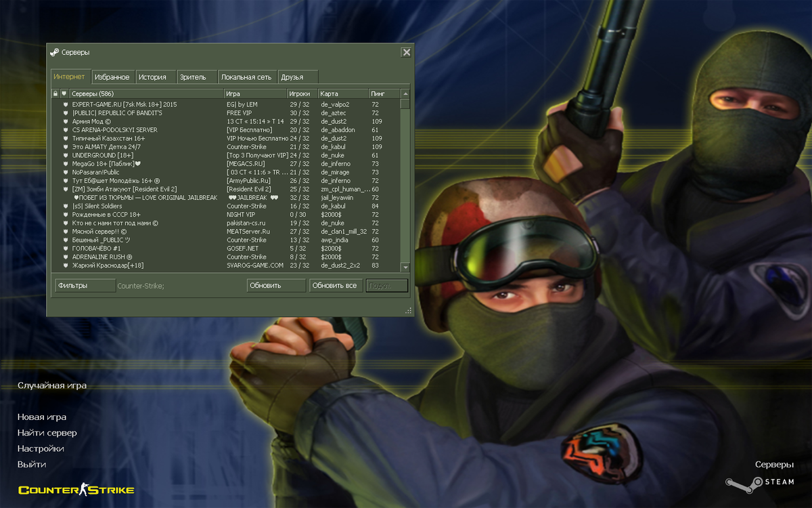Expand the Фильтры panel

(85, 286)
